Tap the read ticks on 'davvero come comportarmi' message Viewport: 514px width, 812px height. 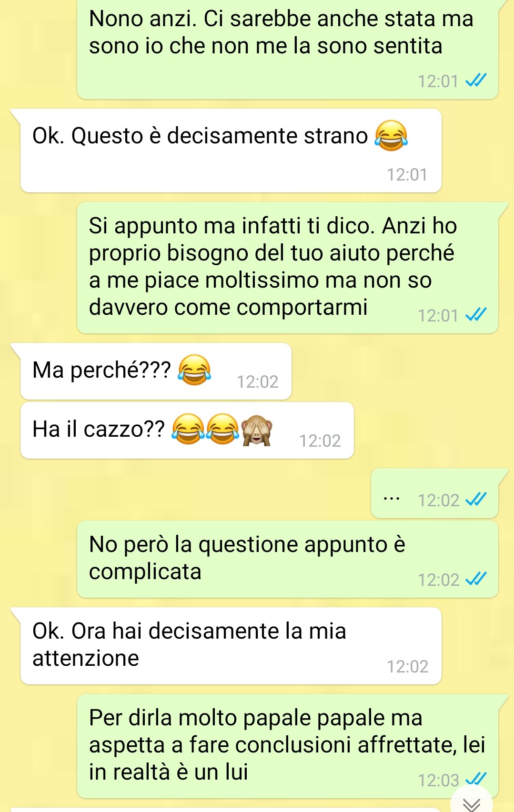click(476, 314)
